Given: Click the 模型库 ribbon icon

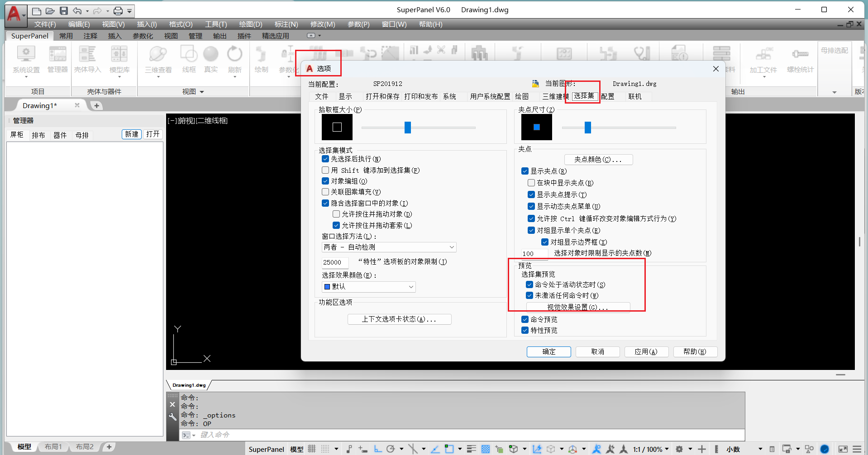Looking at the screenshot, I should point(119,59).
